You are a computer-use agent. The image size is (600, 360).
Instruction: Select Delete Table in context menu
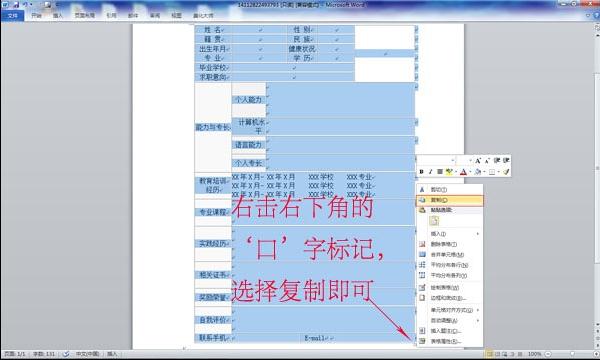(450, 244)
